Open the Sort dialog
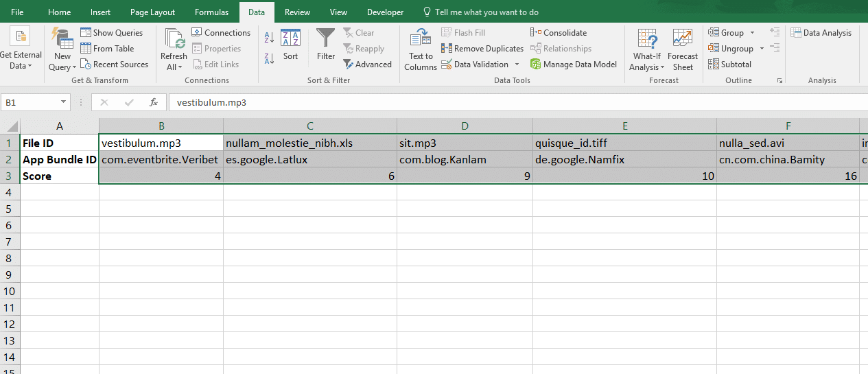 click(290, 45)
